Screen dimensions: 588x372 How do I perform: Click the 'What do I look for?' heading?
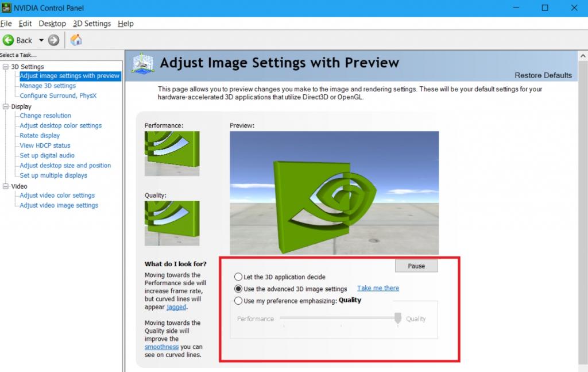point(176,264)
